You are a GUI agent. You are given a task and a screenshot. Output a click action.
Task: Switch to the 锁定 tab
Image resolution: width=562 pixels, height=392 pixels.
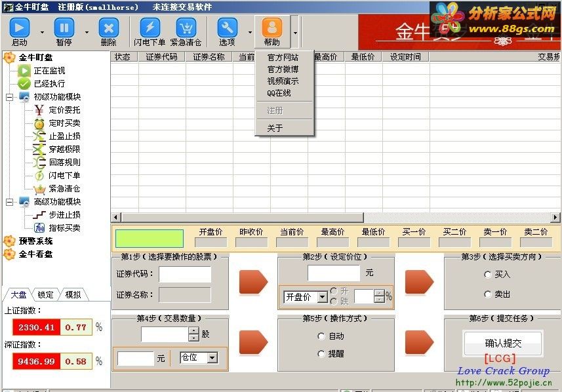point(45,294)
